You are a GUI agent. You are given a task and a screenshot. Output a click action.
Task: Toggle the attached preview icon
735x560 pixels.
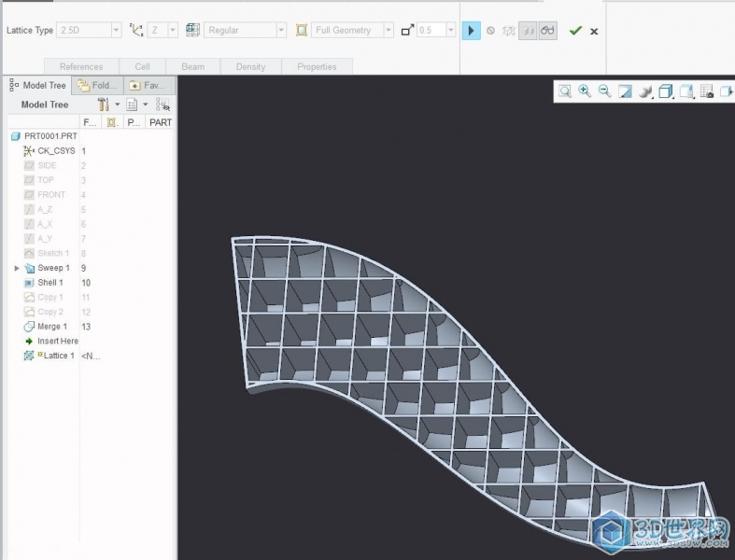528,31
